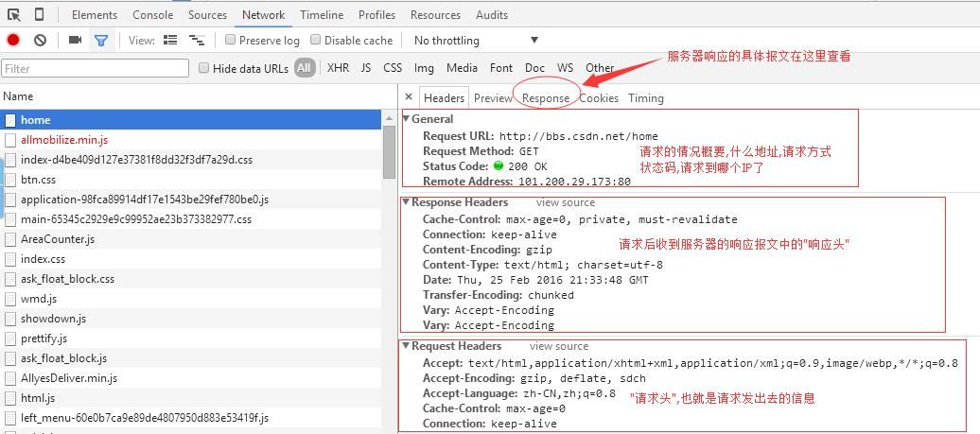980x434 pixels.
Task: Filter requests by XHR
Action: (338, 67)
